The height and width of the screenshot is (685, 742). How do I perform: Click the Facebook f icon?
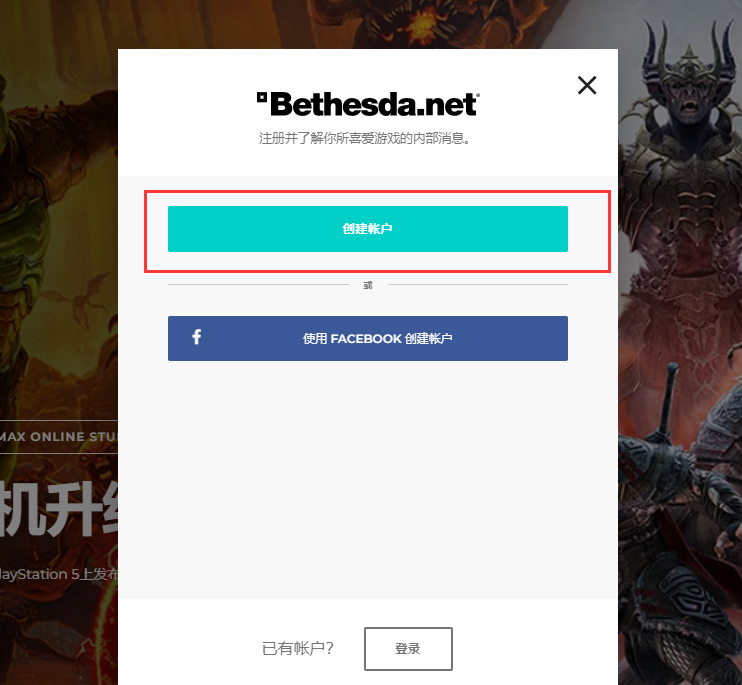click(x=197, y=337)
